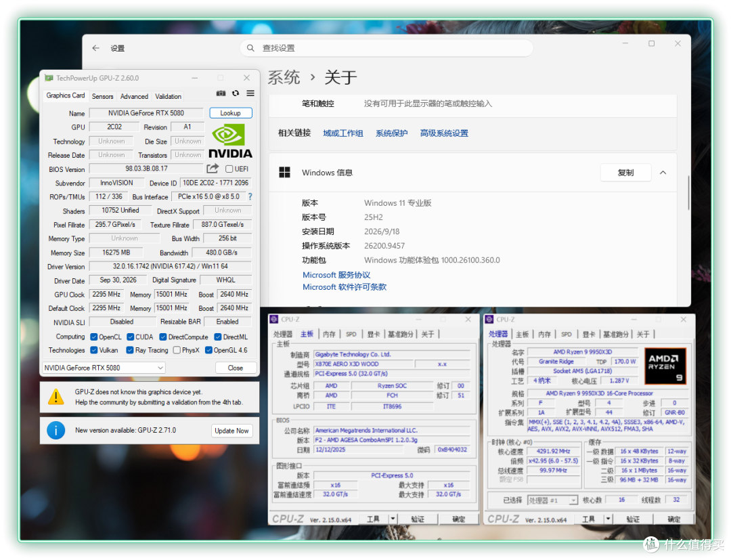
Task: Click the GPU-Z refresh icon
Action: tap(236, 93)
